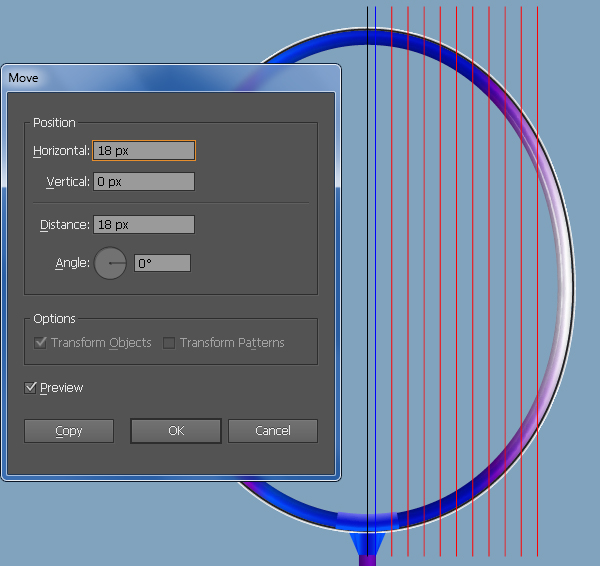
Task: Confirm the move with OK
Action: click(x=176, y=431)
